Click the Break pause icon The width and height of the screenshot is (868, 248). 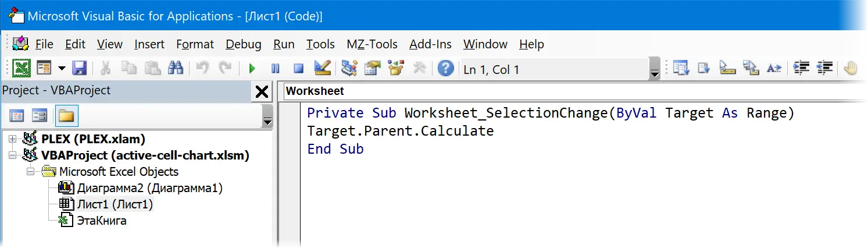click(x=276, y=69)
